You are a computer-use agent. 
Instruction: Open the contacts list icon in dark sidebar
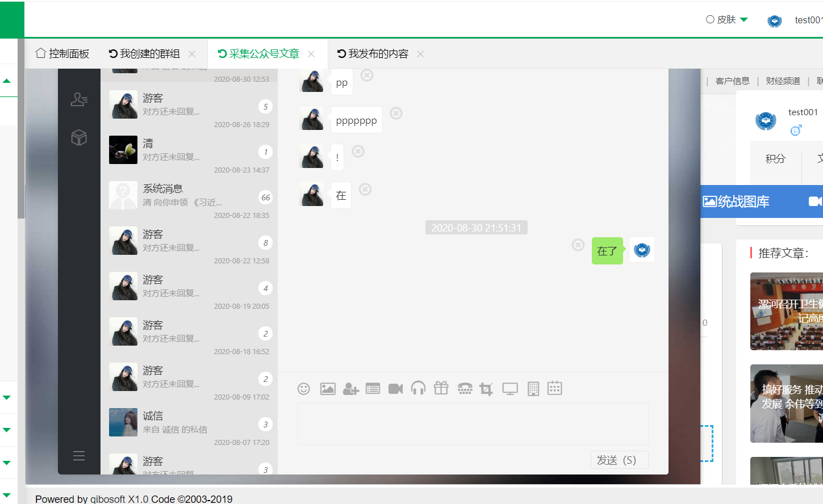79,100
